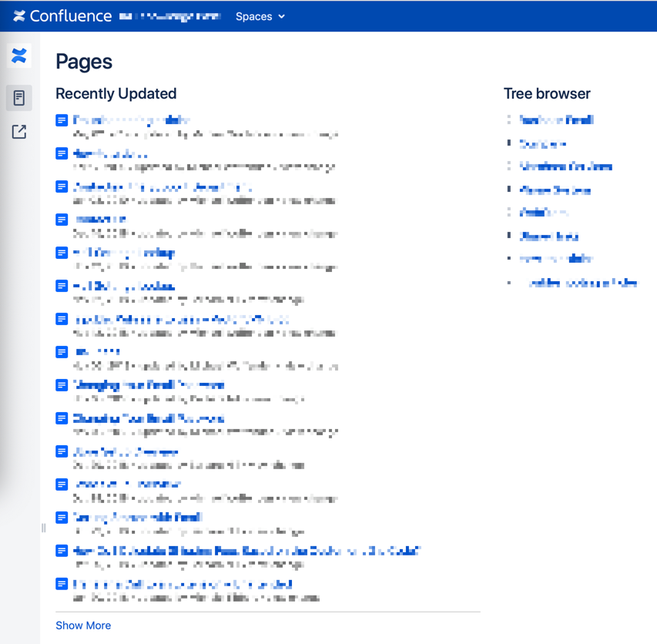
Task: Open the Spaces dropdown menu
Action: (x=260, y=16)
